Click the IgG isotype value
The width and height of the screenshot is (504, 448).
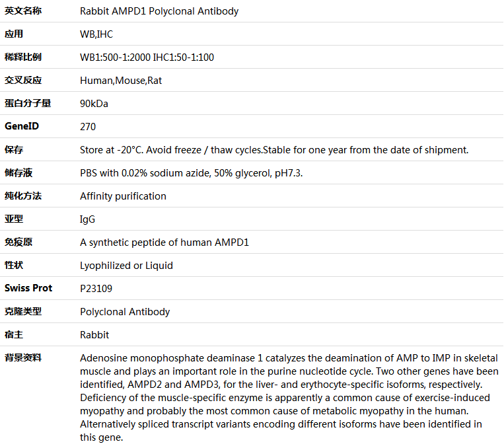[x=87, y=219]
